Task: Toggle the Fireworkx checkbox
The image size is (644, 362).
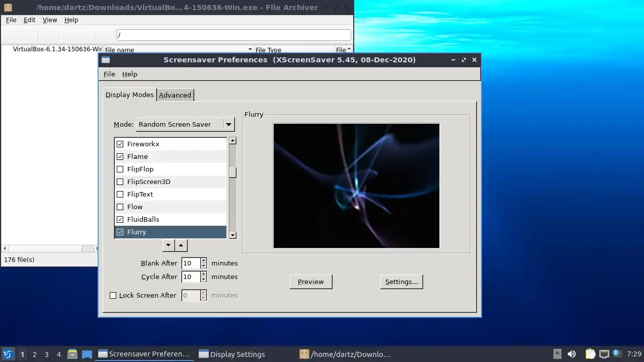Action: 120,144
